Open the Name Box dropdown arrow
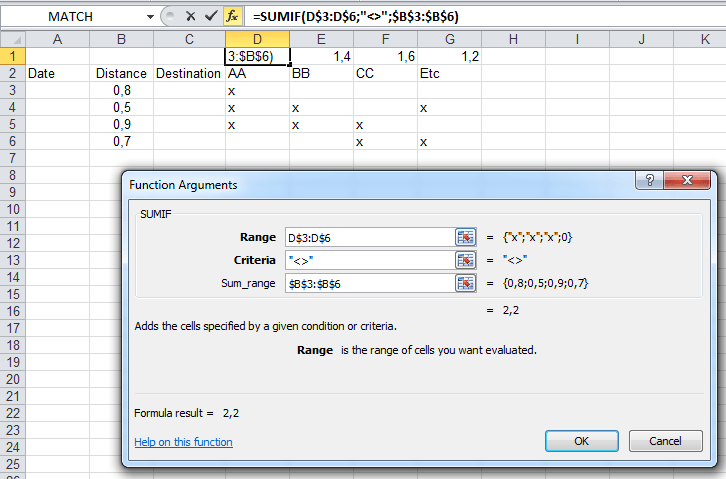Viewport: 726px width, 479px height. pos(150,17)
